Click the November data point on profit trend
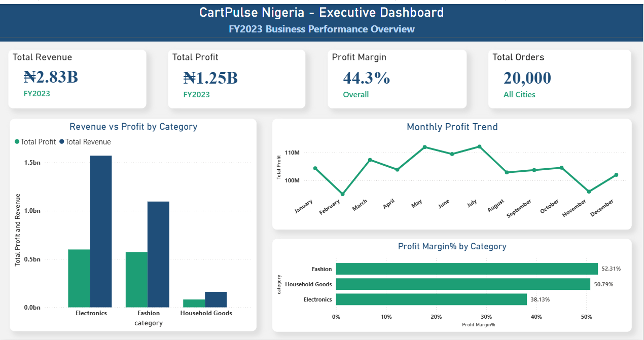The image size is (644, 340). 589,192
